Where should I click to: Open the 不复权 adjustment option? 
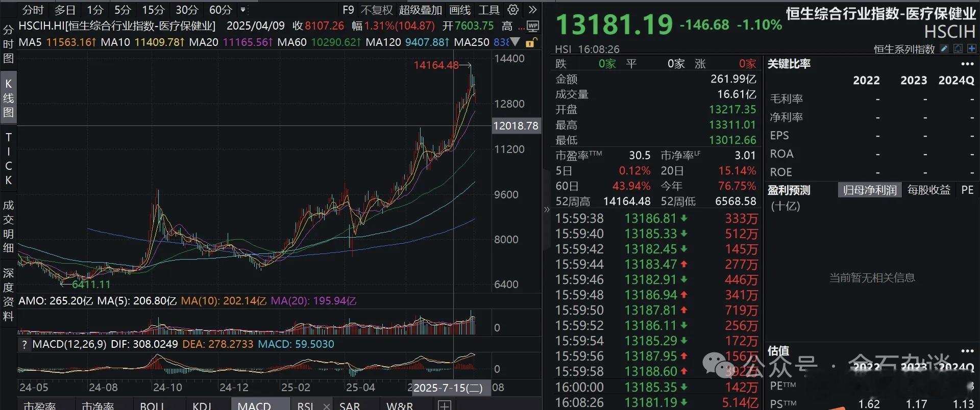tap(377, 10)
